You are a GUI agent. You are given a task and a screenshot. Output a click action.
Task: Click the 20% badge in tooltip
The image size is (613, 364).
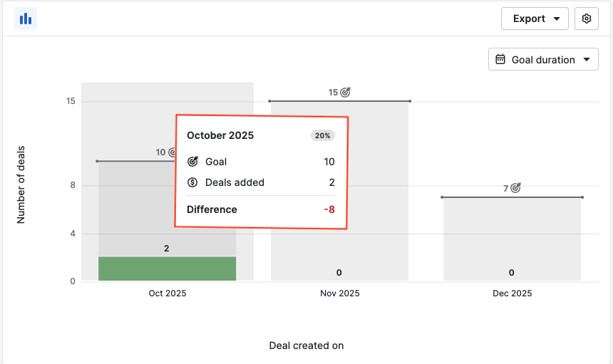[323, 135]
